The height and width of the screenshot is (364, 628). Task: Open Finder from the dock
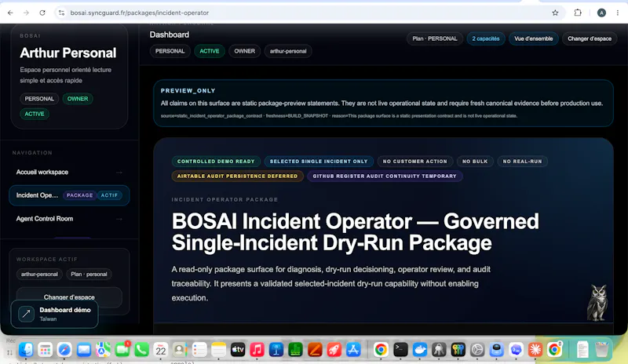[x=26, y=350]
